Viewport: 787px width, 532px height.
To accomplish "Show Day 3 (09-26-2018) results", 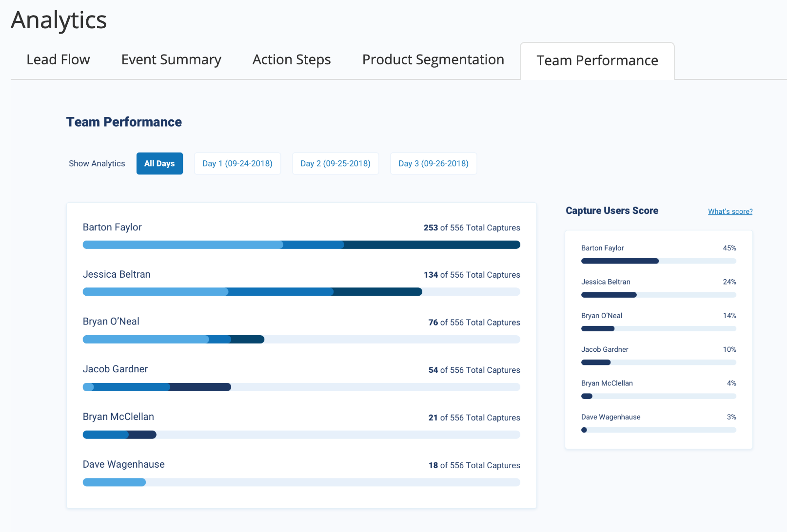I will click(x=433, y=163).
